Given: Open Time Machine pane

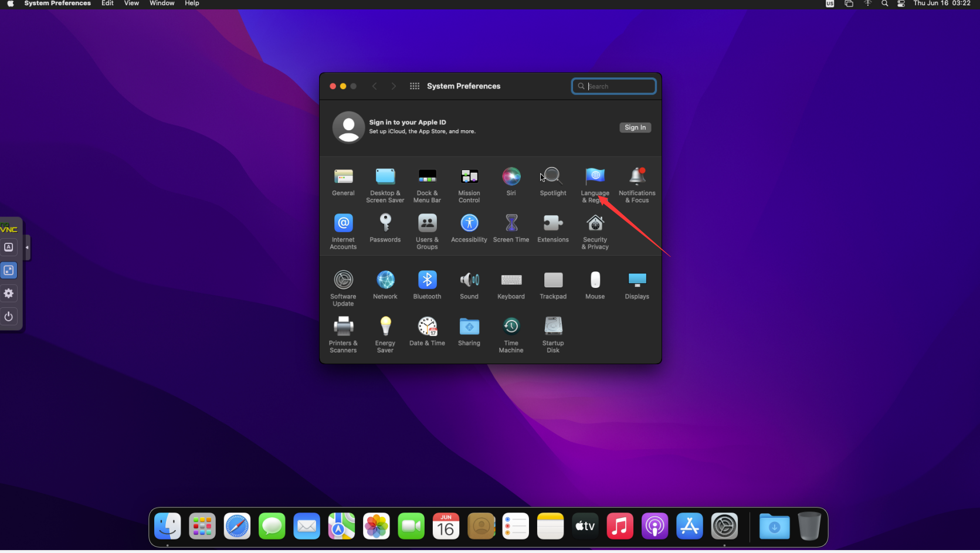Looking at the screenshot, I should [x=511, y=335].
